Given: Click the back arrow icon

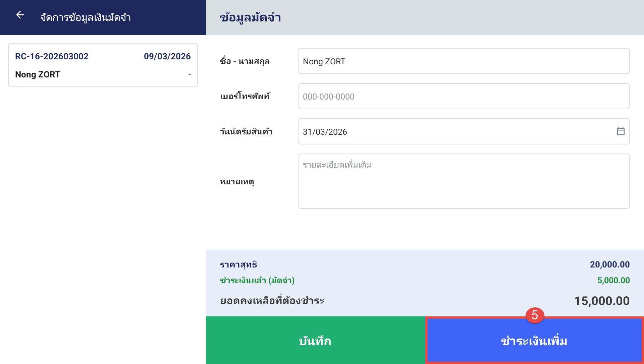Looking at the screenshot, I should (x=20, y=15).
